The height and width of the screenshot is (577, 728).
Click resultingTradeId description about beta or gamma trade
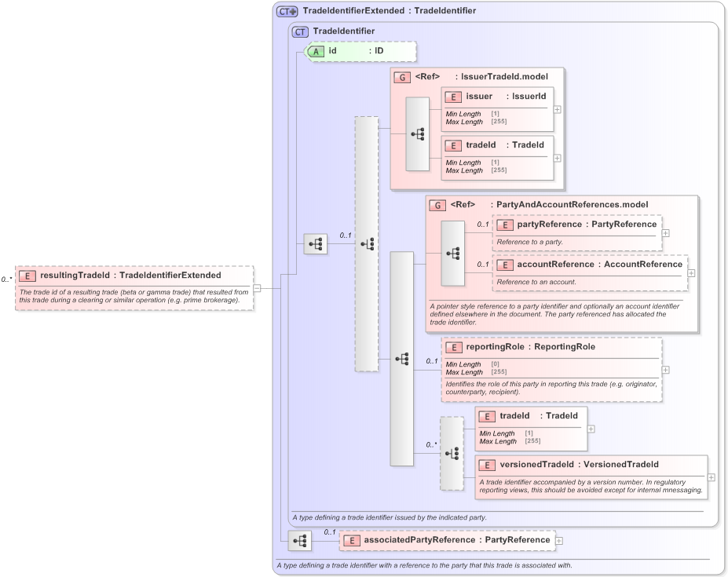pyautogui.click(x=134, y=296)
